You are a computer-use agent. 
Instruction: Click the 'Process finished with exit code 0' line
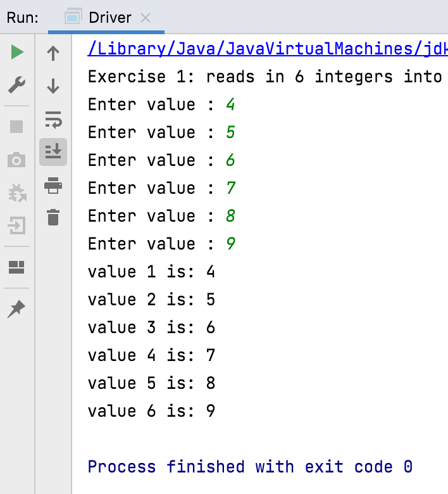tap(250, 467)
